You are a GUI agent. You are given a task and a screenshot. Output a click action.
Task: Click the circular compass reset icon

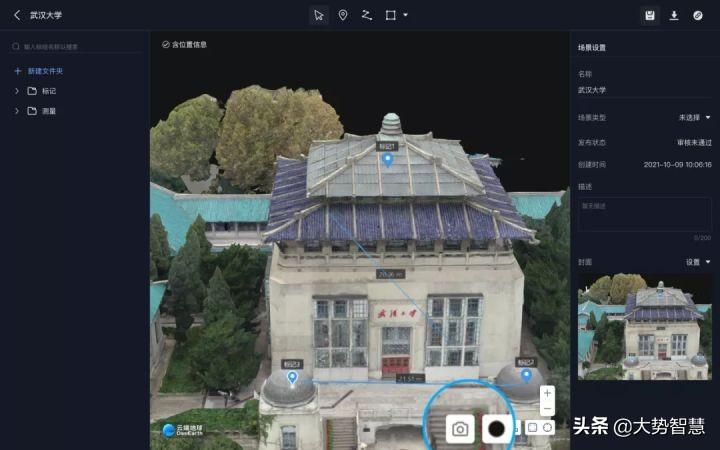coord(547,428)
